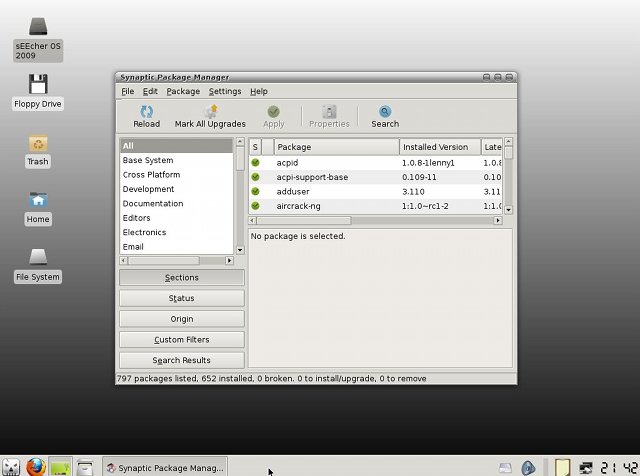Click the notes tray icon
640x476 pixels.
pos(562,467)
